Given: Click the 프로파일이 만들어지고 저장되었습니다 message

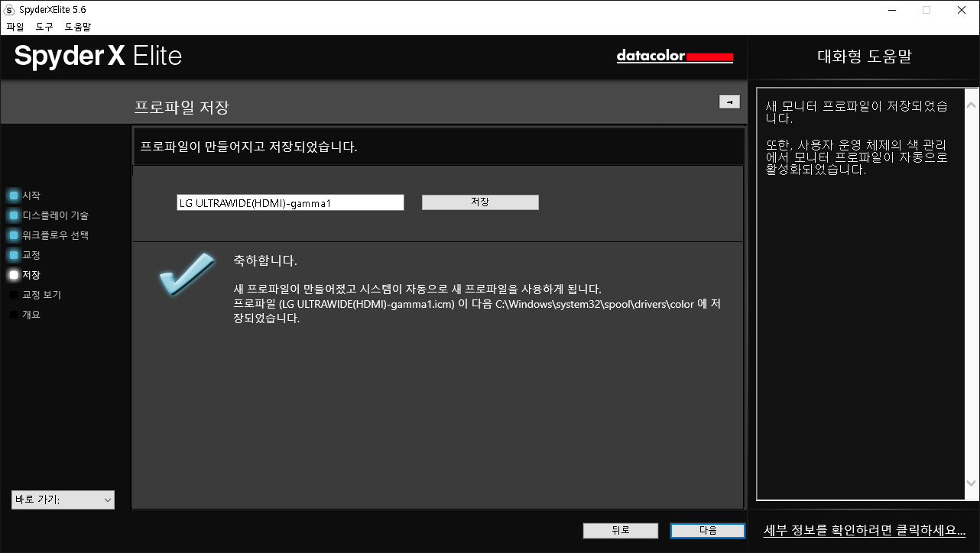Looking at the screenshot, I should pos(249,147).
